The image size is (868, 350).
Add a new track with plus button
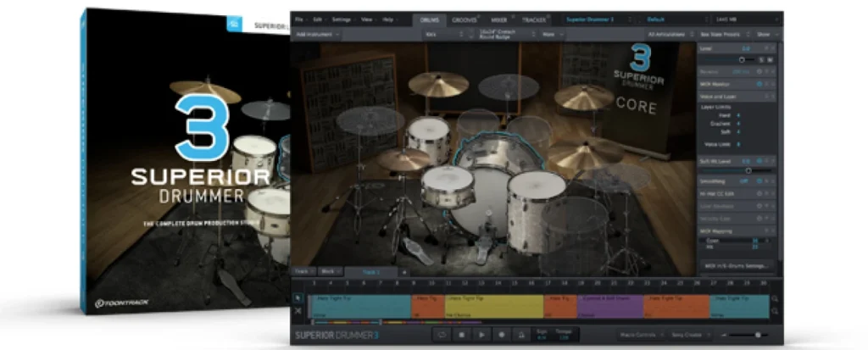[403, 272]
